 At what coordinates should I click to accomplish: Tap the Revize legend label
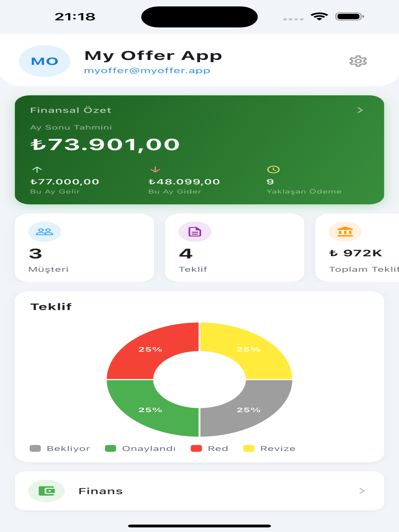pos(278,448)
